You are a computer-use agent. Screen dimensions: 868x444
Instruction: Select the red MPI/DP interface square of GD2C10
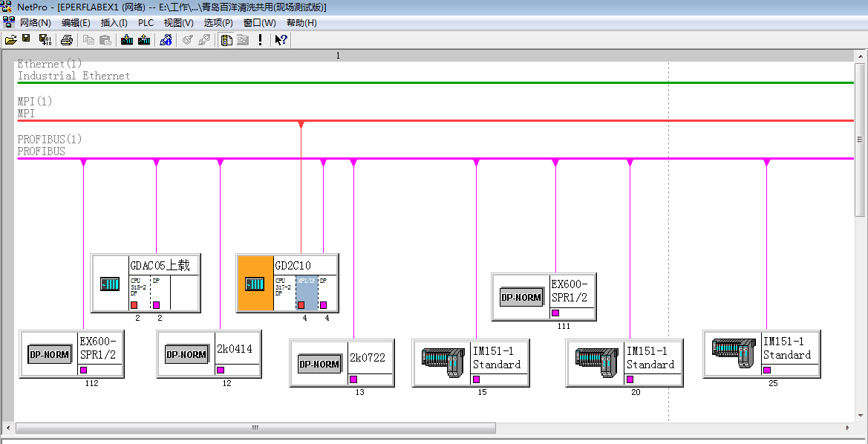click(301, 305)
